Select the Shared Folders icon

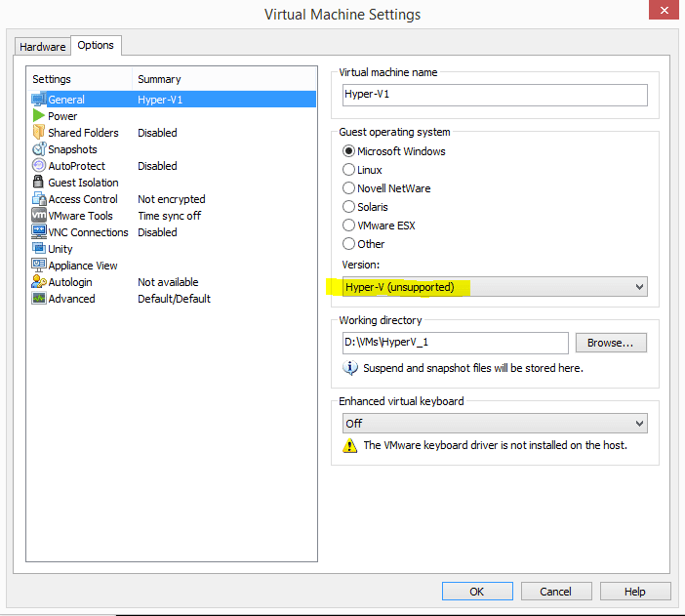point(39,133)
